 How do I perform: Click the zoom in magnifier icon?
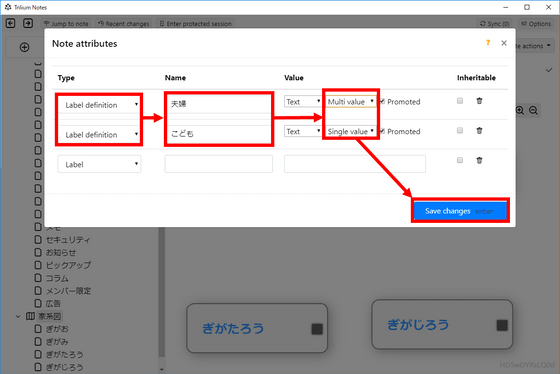(x=520, y=110)
